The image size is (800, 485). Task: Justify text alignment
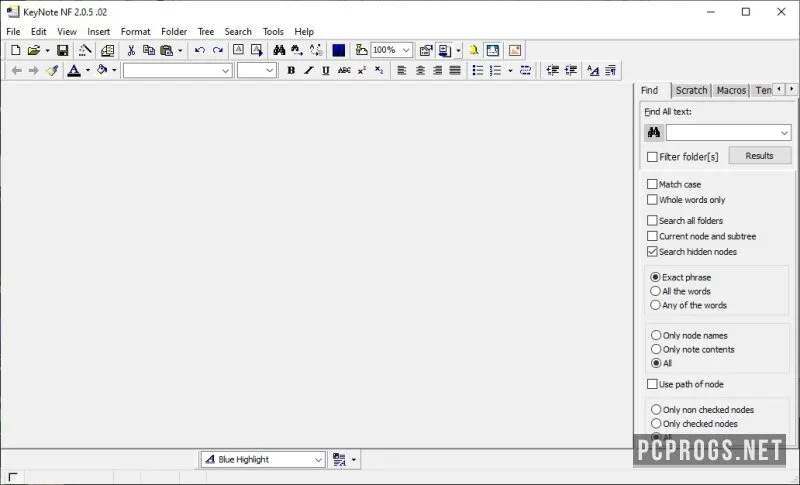click(x=455, y=70)
